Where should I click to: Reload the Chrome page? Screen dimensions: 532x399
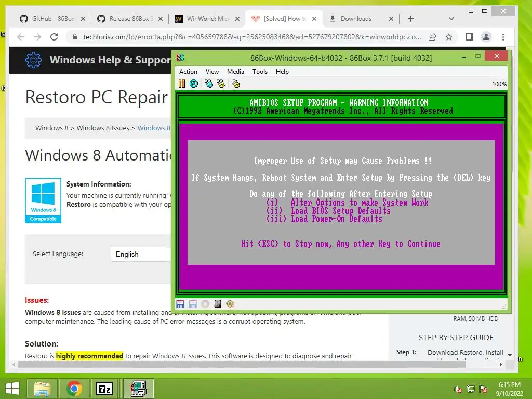point(54,37)
